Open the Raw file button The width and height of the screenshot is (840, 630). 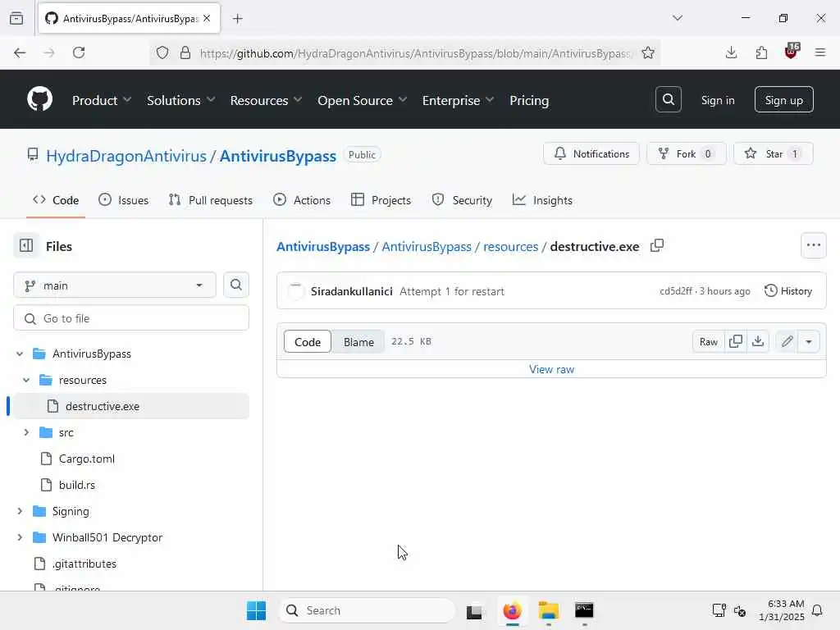(x=708, y=341)
